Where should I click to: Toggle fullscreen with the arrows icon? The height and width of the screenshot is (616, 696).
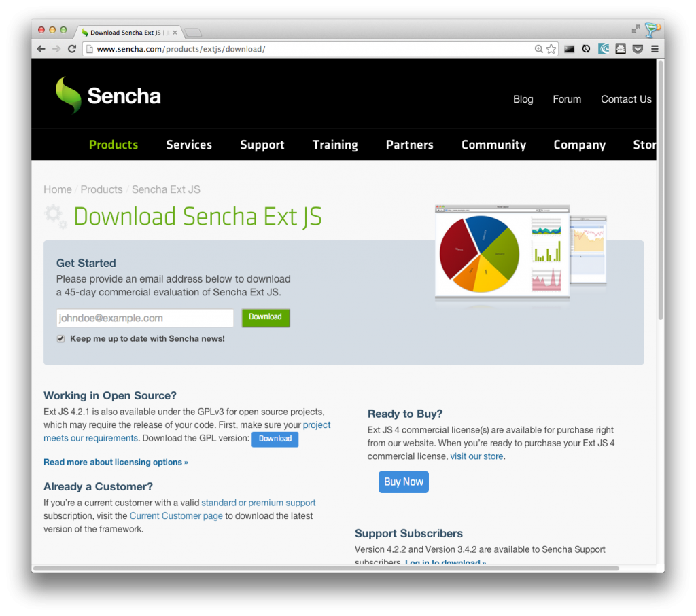pyautogui.click(x=636, y=29)
